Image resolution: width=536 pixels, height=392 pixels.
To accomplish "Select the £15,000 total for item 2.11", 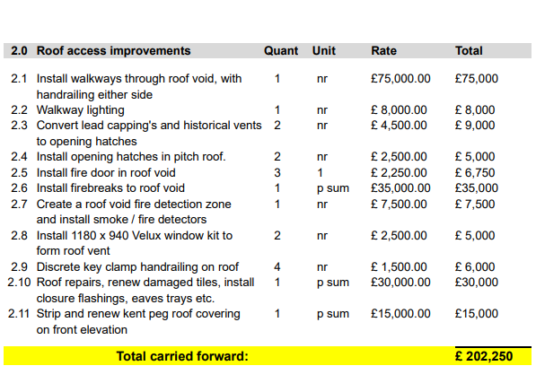I will 477,314.
